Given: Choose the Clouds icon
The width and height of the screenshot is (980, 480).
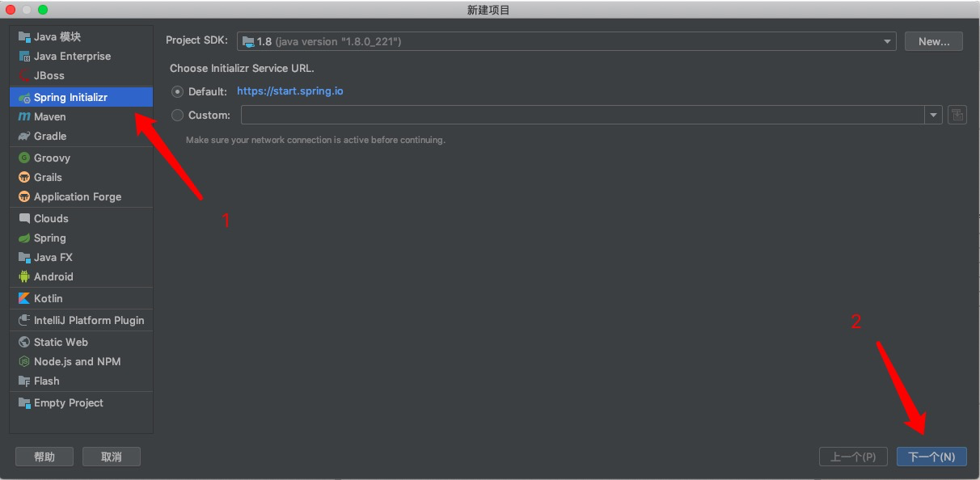Looking at the screenshot, I should (x=24, y=218).
